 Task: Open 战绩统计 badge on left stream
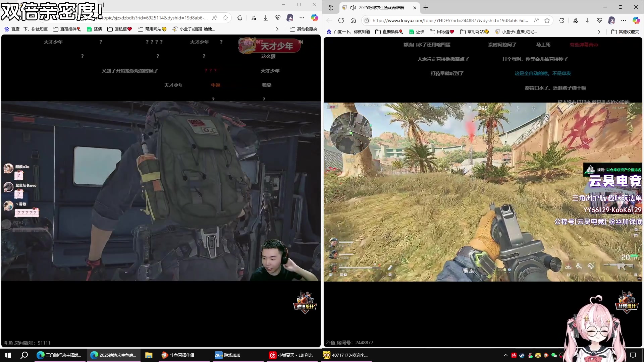pos(305,302)
